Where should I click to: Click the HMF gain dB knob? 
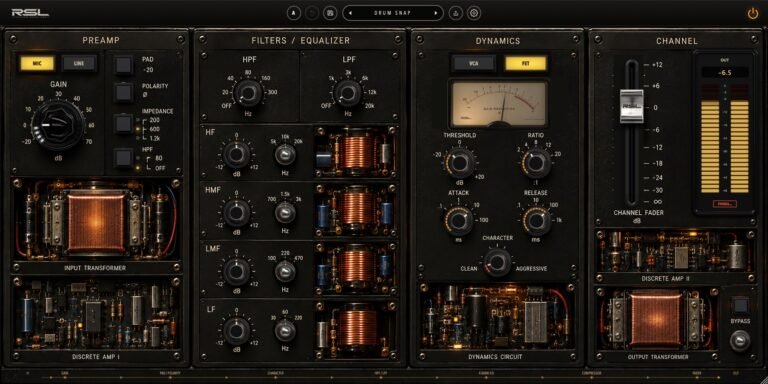(x=237, y=213)
